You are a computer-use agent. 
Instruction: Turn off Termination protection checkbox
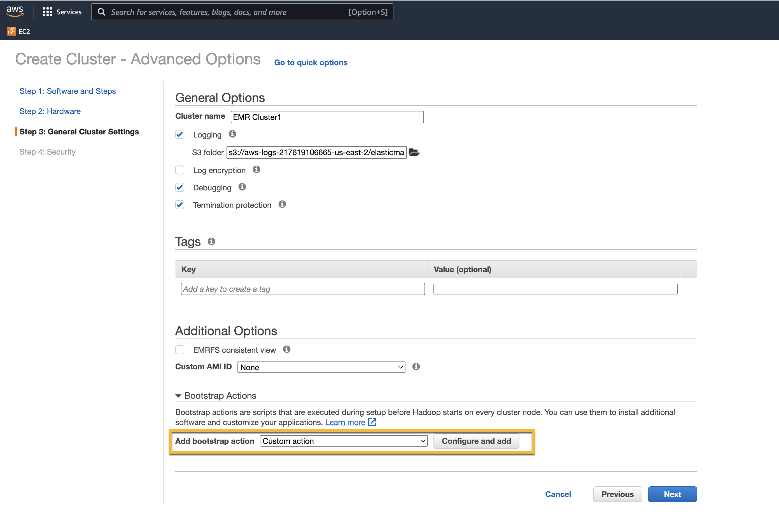[180, 205]
